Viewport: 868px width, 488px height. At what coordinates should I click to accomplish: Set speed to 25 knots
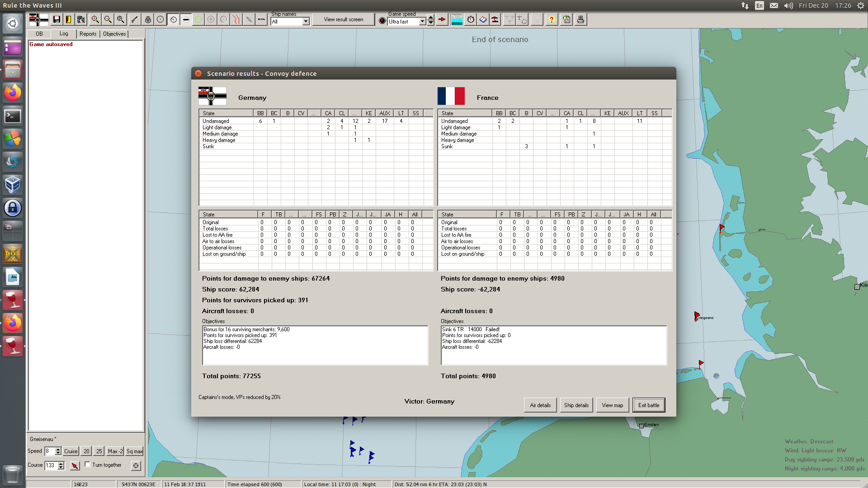[x=99, y=451]
